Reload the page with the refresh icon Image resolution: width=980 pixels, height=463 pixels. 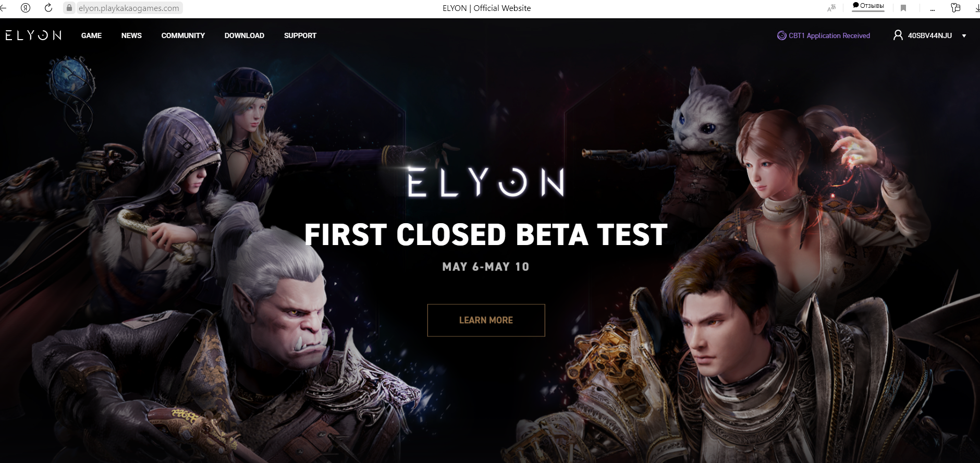tap(48, 8)
